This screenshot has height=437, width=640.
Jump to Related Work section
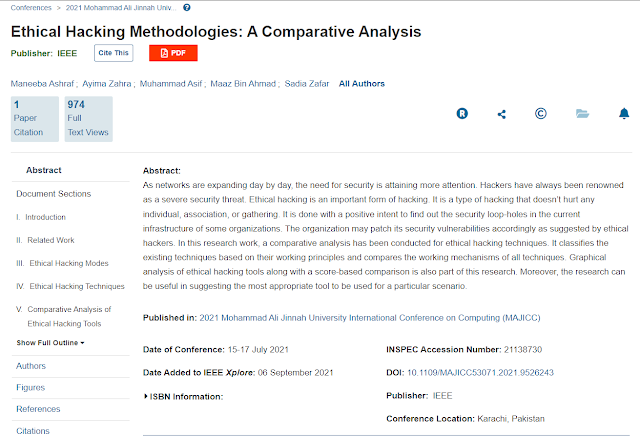[51, 240]
